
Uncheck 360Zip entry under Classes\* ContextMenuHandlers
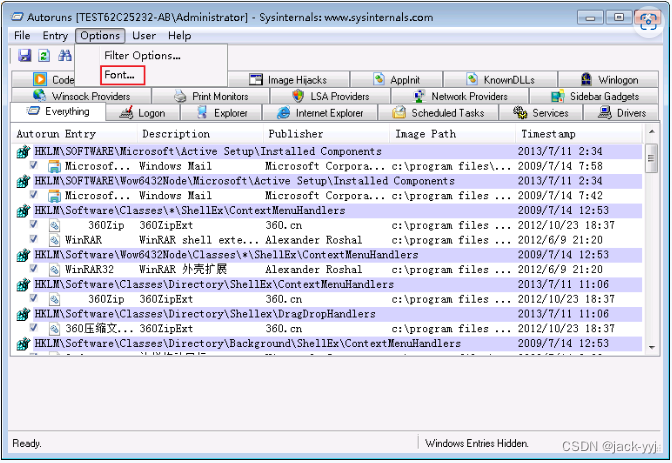34,224
